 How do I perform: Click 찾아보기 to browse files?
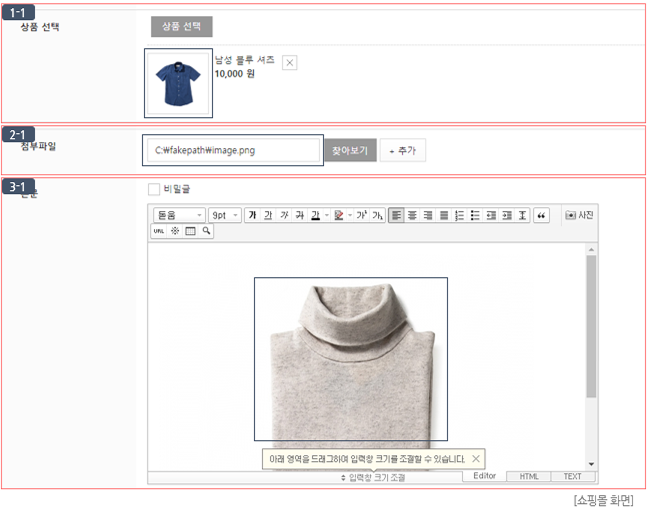(349, 151)
